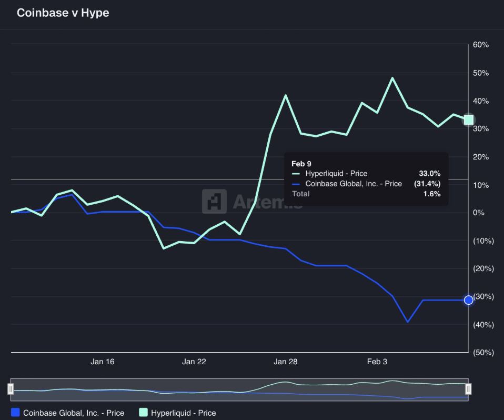Select the Feb 3 x-axis label

(x=377, y=362)
